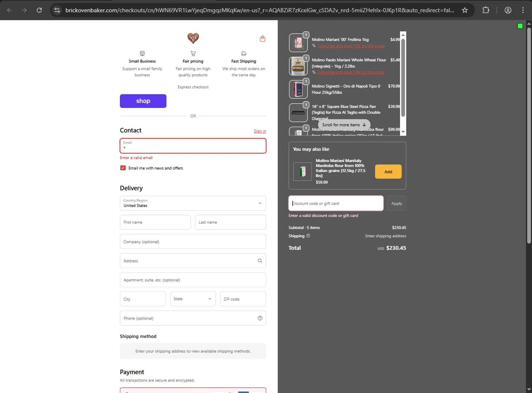Click Scroll for more items button
Viewport: 532px width, 393px height.
344,125
